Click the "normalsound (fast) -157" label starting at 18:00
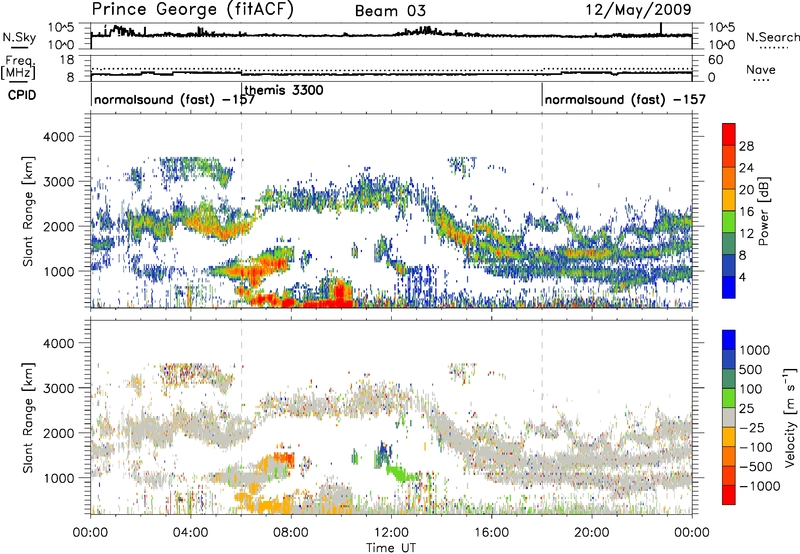 (x=625, y=99)
